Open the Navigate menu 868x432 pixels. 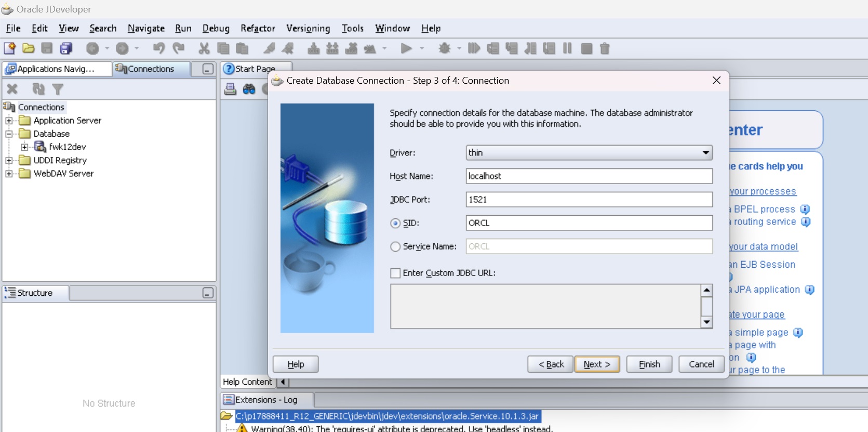(146, 28)
